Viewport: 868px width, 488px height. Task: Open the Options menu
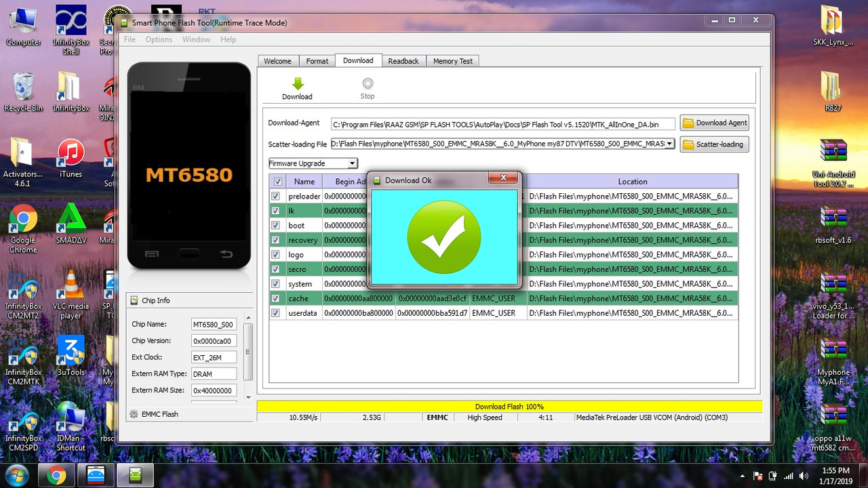[159, 39]
